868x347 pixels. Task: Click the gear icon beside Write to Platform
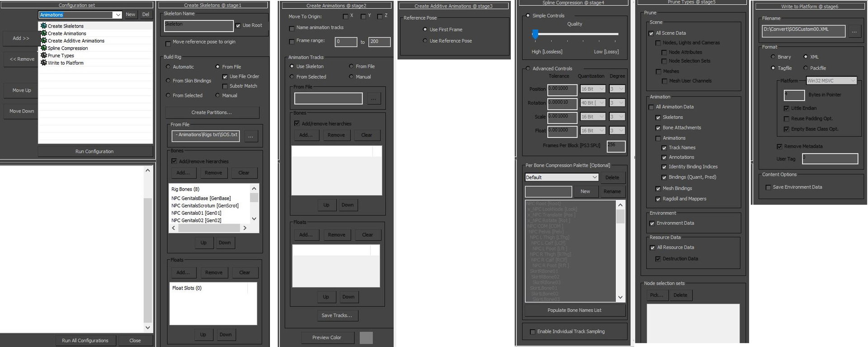(44, 63)
